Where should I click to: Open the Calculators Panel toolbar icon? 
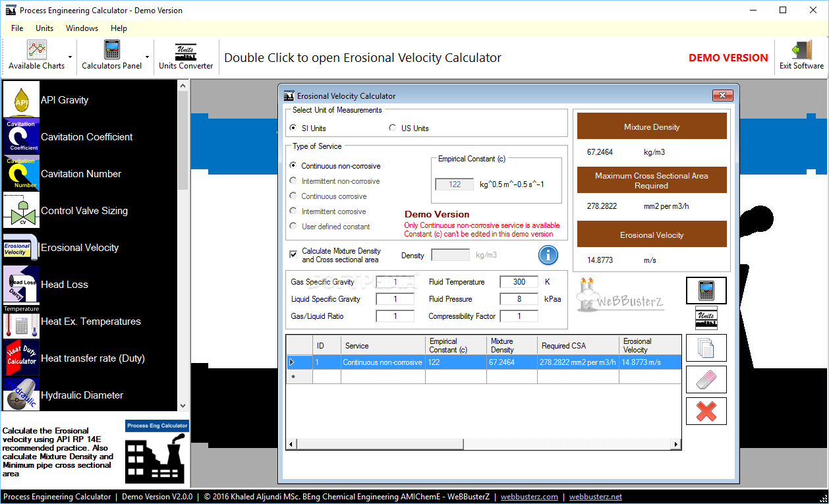pyautogui.click(x=112, y=50)
